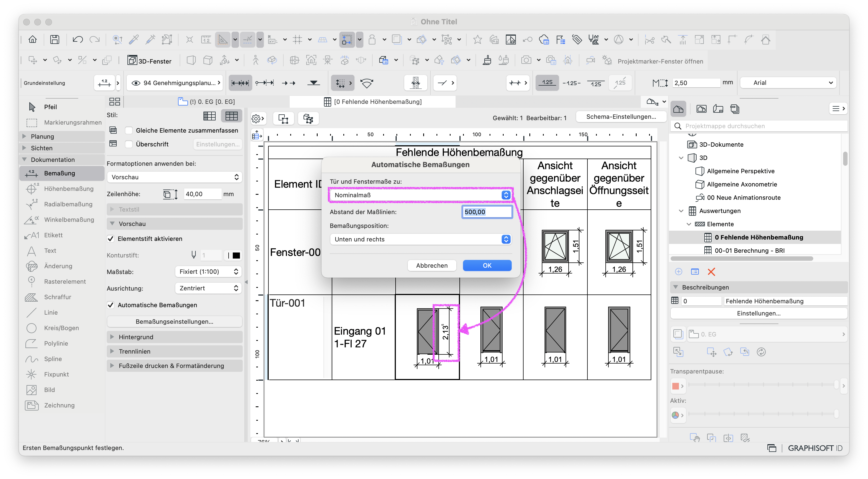
Task: Toggle the Überschrift checkbox
Action: [129, 144]
